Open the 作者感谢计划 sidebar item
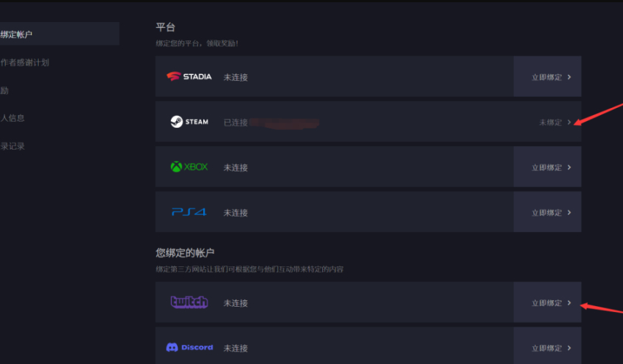623x364 pixels. click(x=25, y=62)
